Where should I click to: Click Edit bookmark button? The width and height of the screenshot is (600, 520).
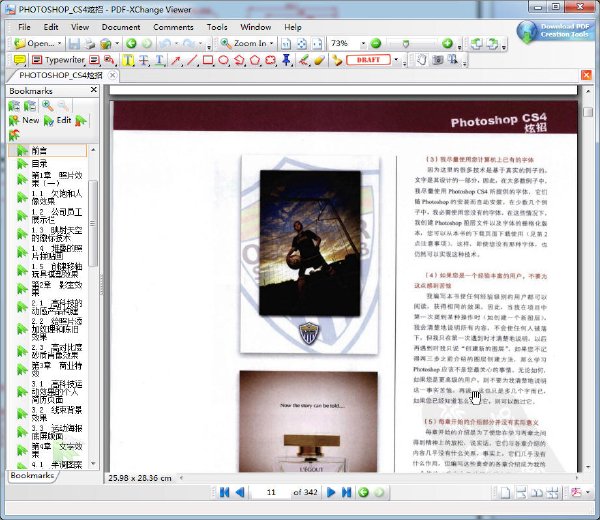pyautogui.click(x=58, y=121)
